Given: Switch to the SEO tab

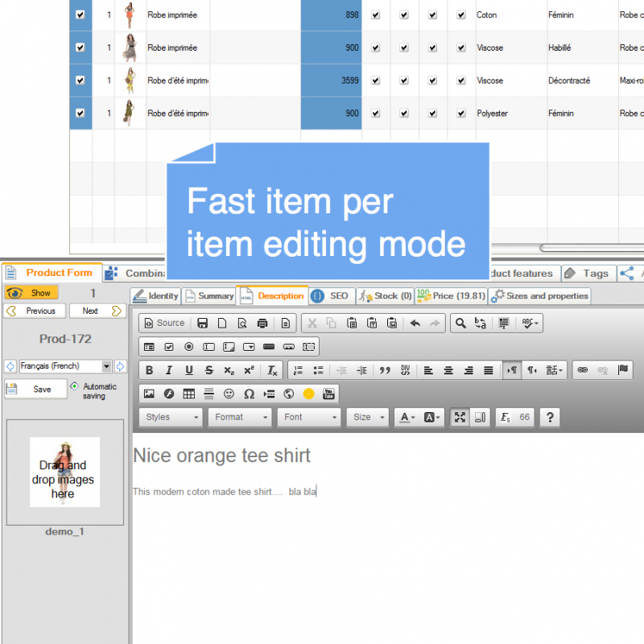Looking at the screenshot, I should (330, 295).
